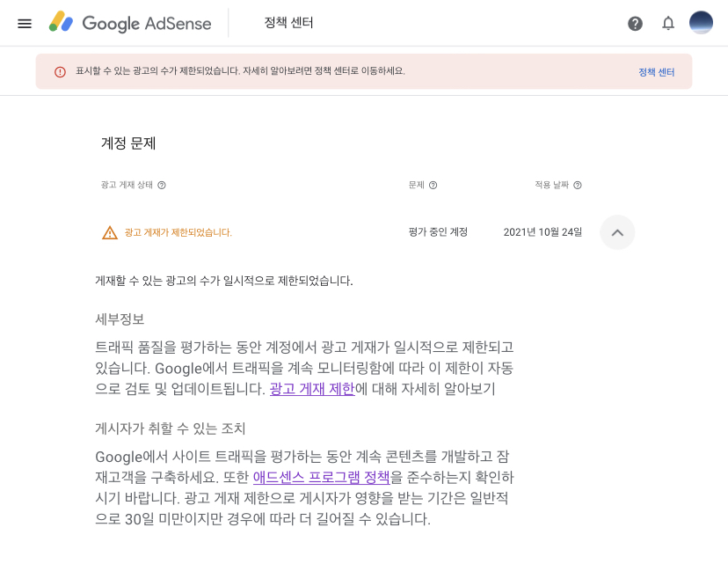The image size is (728, 586).
Task: Click the 광고 게재 상태 column header
Action: coord(127,185)
